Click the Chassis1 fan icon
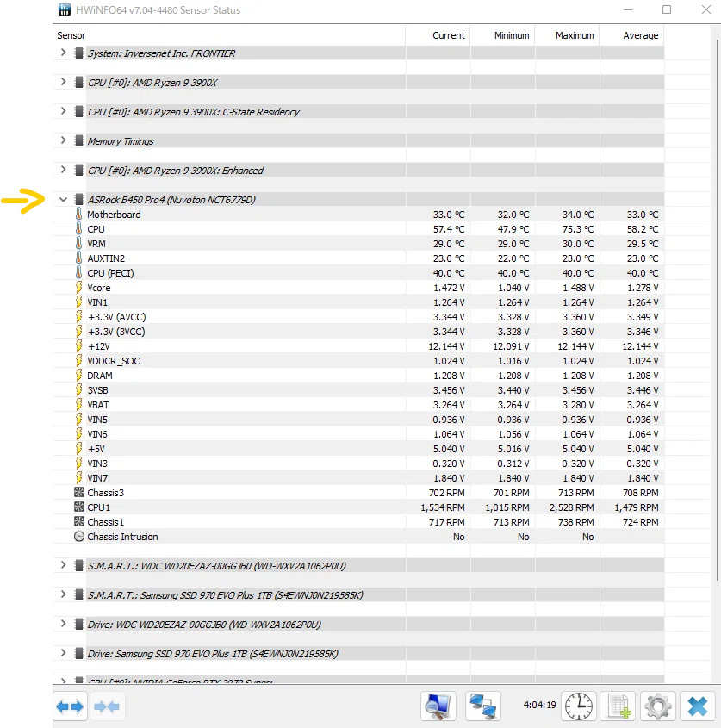 [79, 521]
